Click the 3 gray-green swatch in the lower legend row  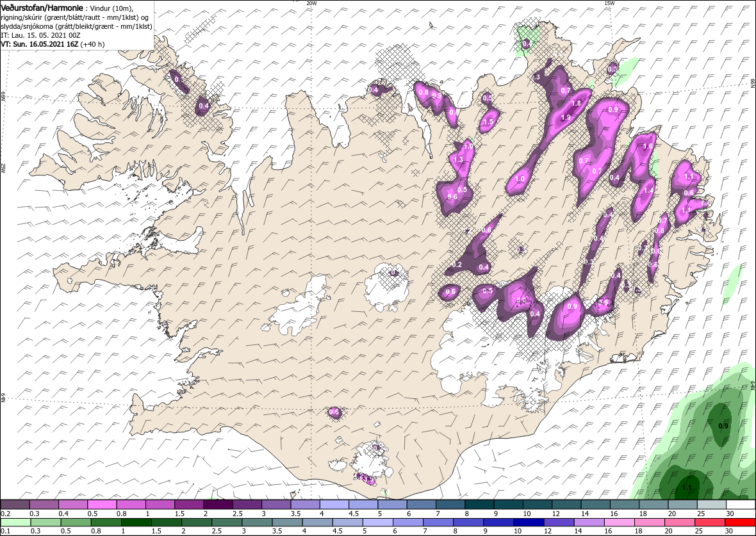click(257, 523)
